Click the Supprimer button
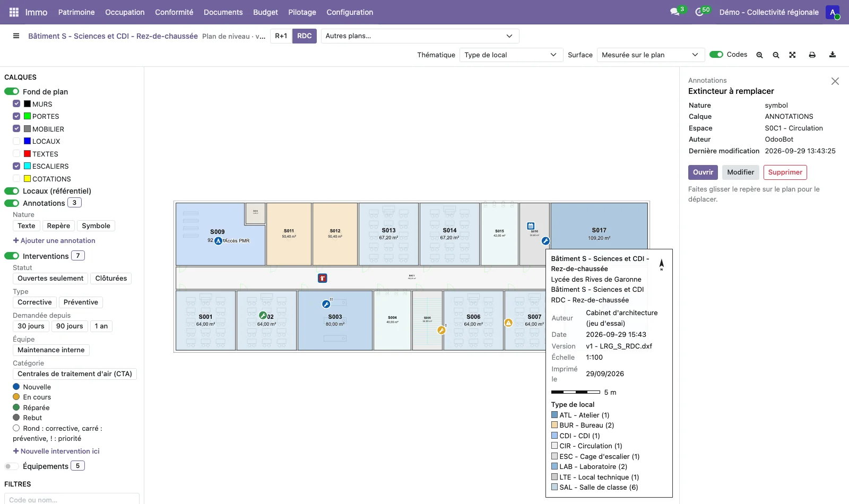849x504 pixels. 785,172
